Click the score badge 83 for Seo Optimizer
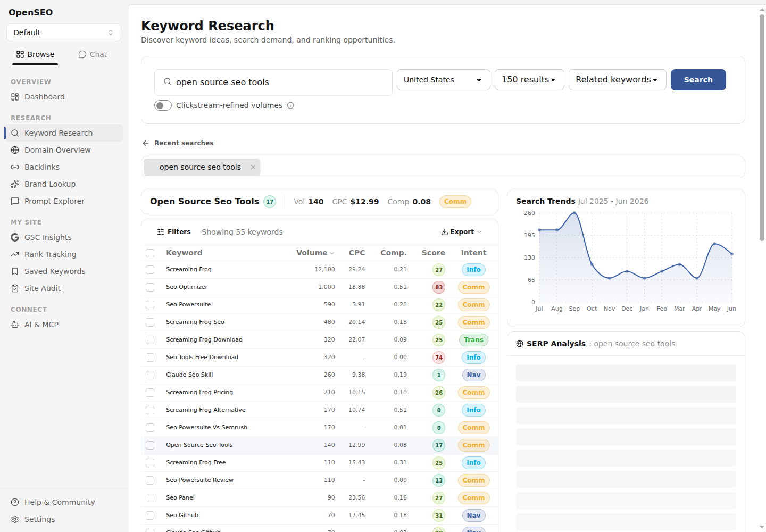 439,287
